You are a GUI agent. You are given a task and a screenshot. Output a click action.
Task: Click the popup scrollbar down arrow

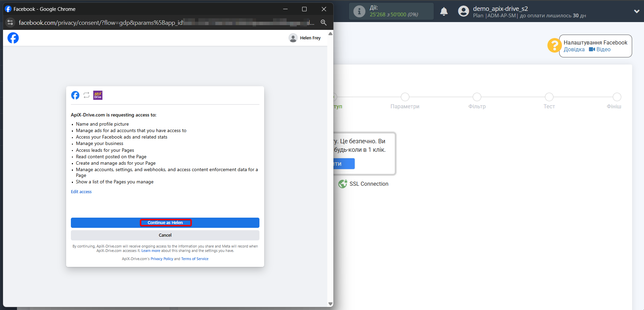tap(330, 304)
